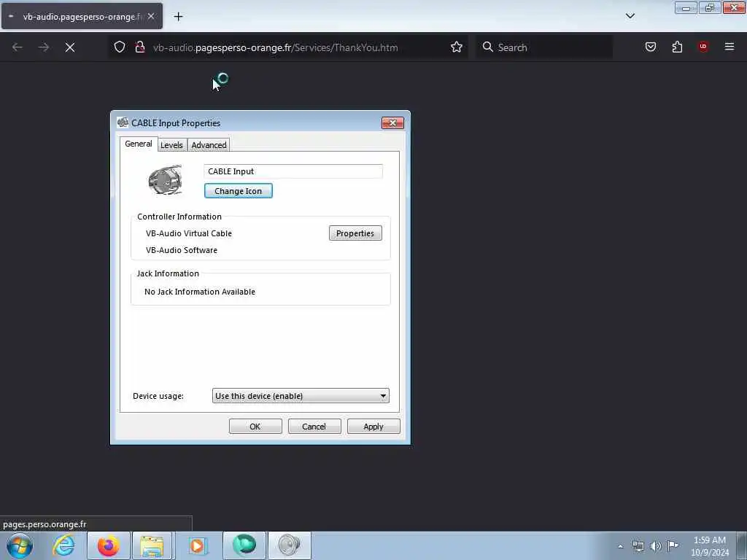Open the volume tray icon
747x560 pixels.
[656, 546]
